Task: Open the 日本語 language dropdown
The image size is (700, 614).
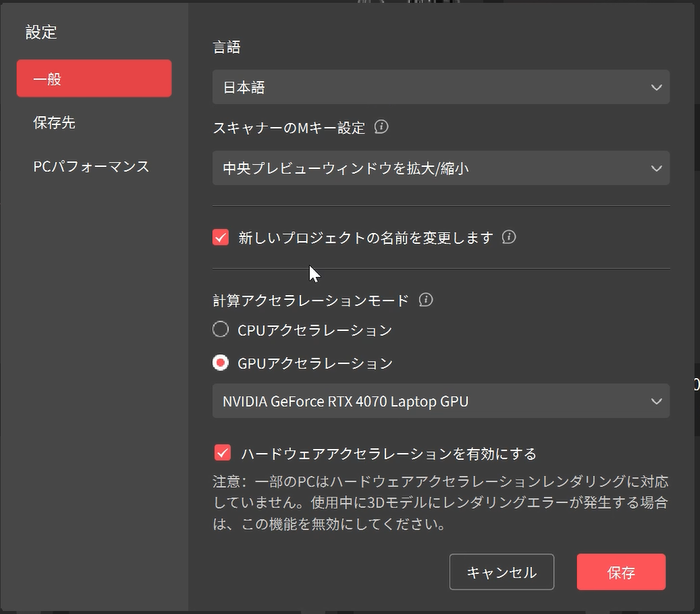Action: [x=440, y=87]
